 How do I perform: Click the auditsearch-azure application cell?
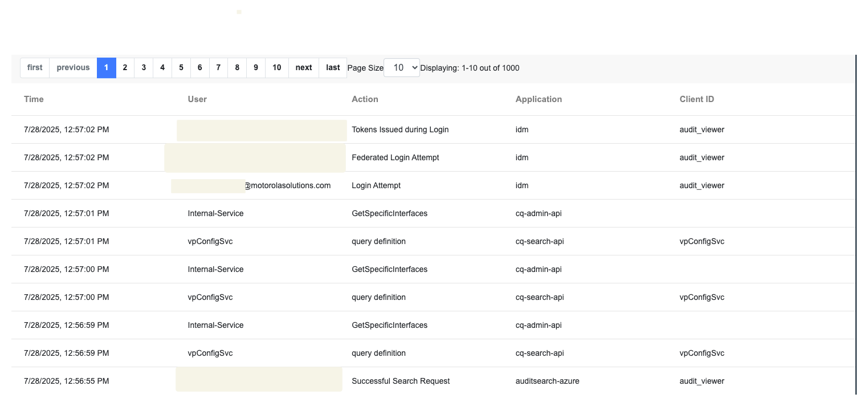(x=547, y=381)
